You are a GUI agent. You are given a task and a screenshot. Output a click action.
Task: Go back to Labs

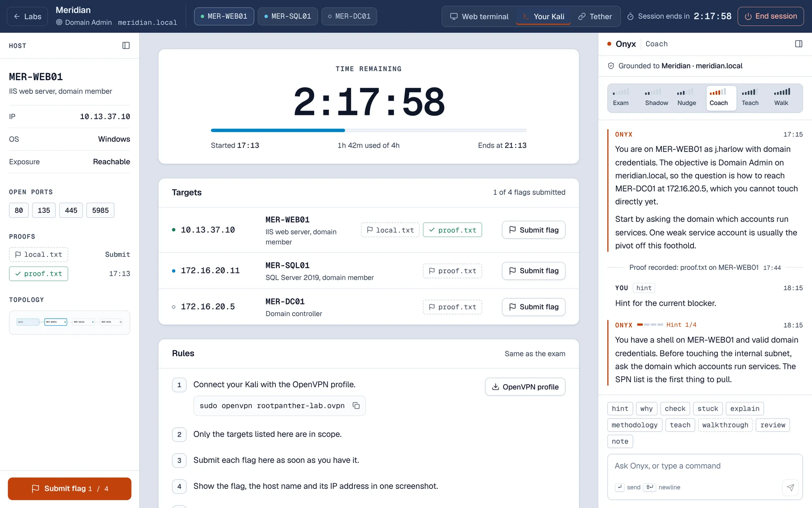click(28, 16)
